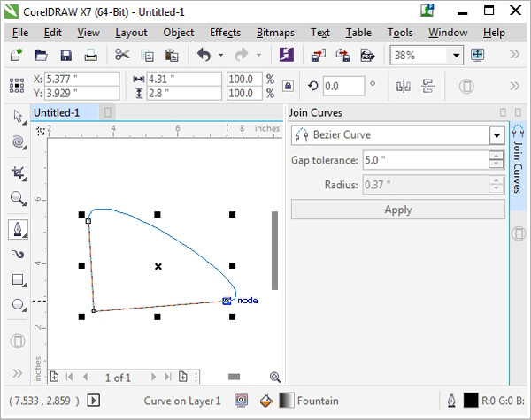Export the drawing using Export icon

pos(343,55)
